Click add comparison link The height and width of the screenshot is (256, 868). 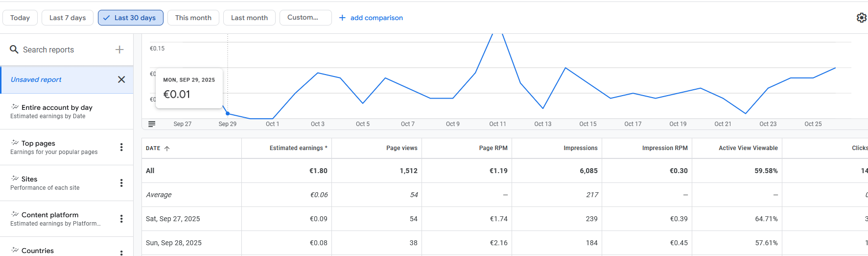371,18
